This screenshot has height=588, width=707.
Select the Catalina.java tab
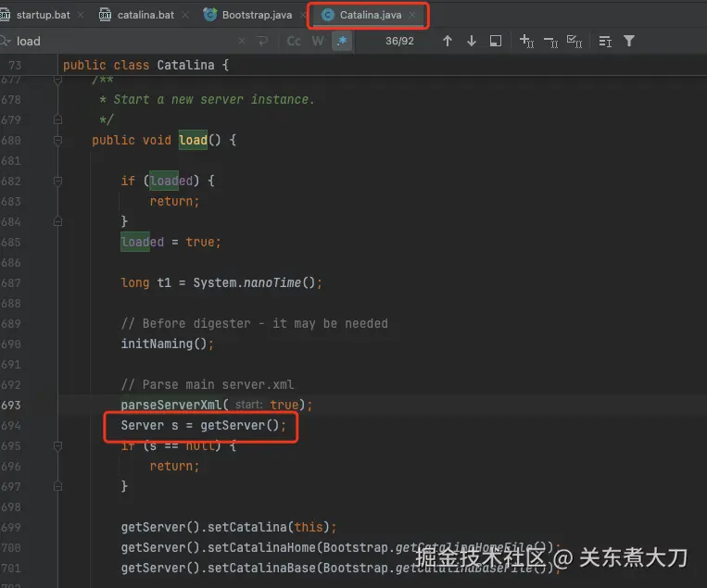(x=371, y=15)
